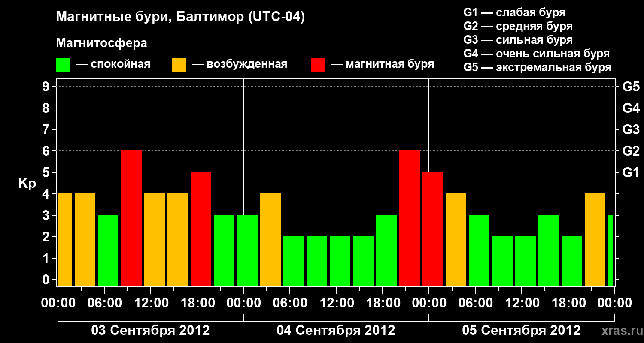Click the 'G1 — слабая буря' description

[x=514, y=12]
